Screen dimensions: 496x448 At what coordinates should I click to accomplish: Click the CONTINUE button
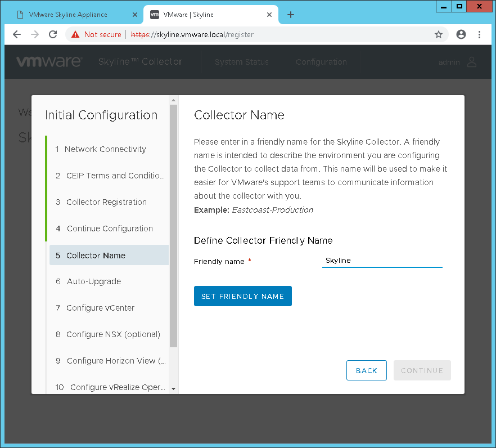pyautogui.click(x=422, y=370)
